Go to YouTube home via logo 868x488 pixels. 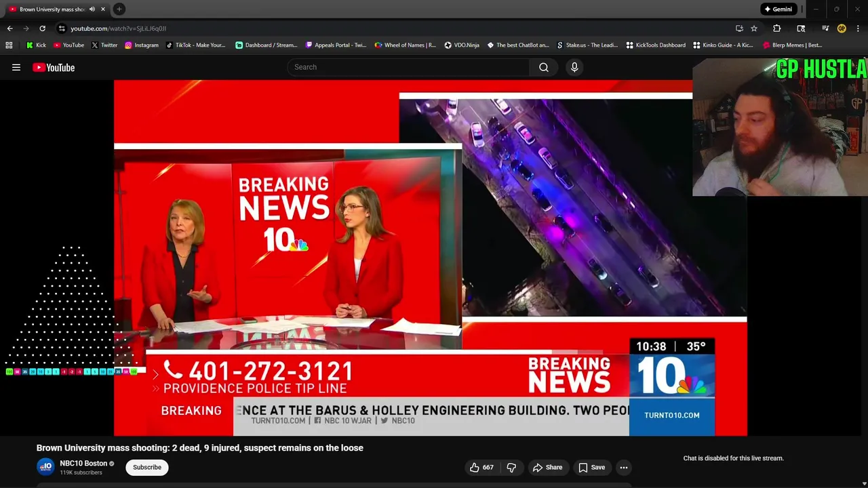[54, 67]
